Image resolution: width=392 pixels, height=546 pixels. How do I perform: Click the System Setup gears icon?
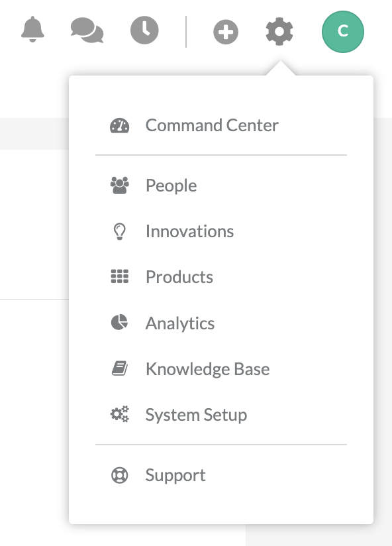(x=120, y=414)
